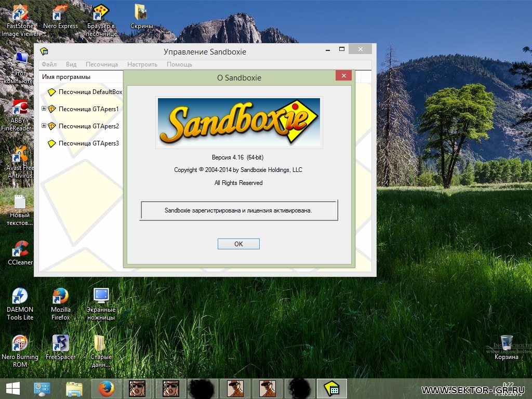Open the Файл menu
The image size is (532, 399).
pos(49,64)
